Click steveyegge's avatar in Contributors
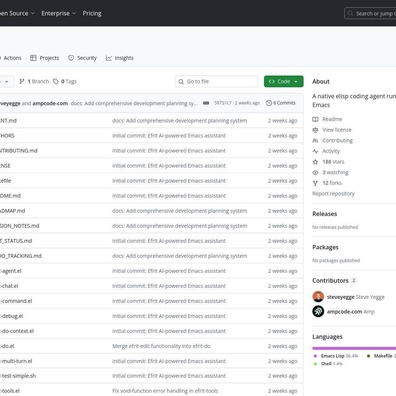This screenshot has width=396, height=396. [318, 297]
